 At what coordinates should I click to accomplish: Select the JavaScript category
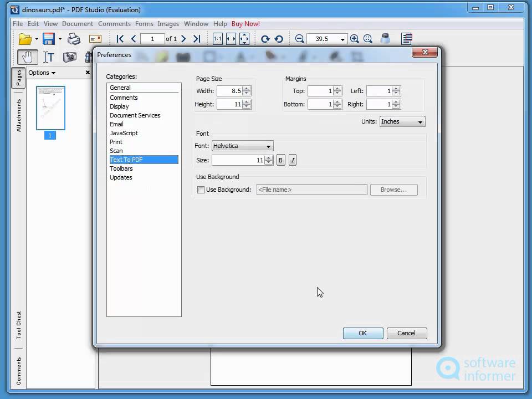pos(144,133)
